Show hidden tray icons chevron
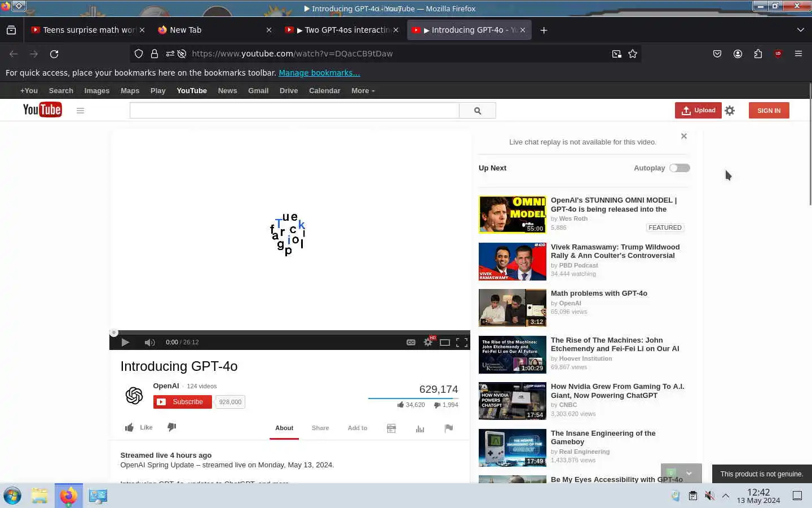Viewport: 812px width, 508px height. [726, 496]
